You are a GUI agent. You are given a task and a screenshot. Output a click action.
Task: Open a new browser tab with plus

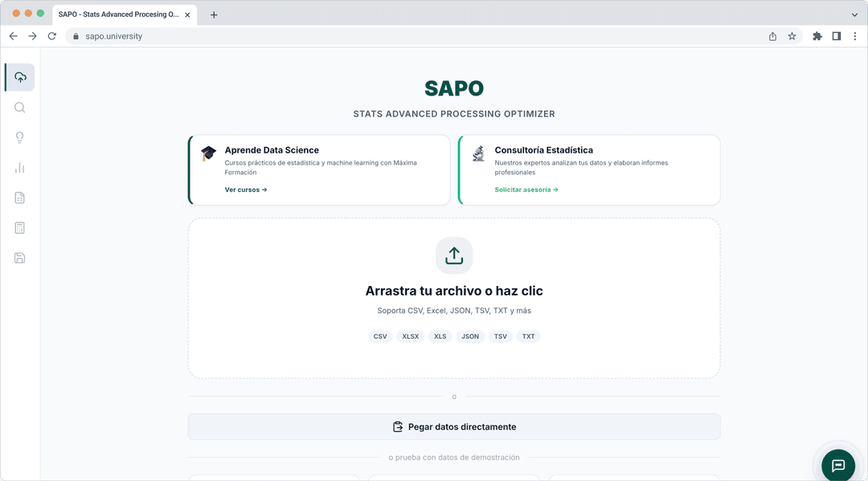tap(214, 15)
